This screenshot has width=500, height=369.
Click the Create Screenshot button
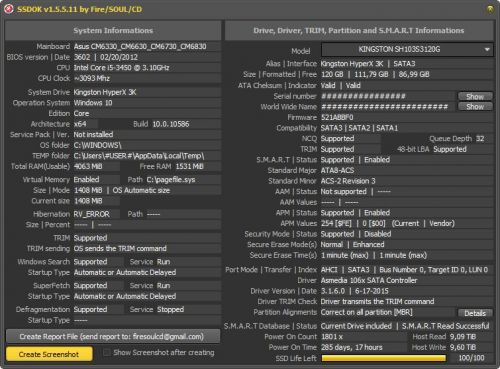(49, 354)
